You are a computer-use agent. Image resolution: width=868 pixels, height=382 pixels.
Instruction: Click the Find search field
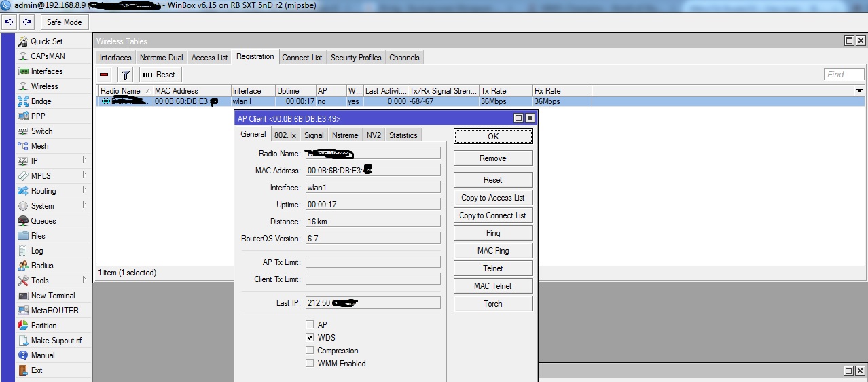(844, 75)
